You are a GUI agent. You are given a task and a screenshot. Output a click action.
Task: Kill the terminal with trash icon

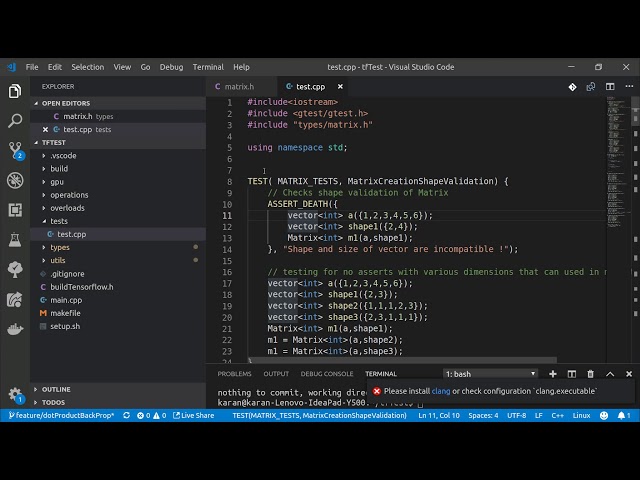click(x=590, y=374)
